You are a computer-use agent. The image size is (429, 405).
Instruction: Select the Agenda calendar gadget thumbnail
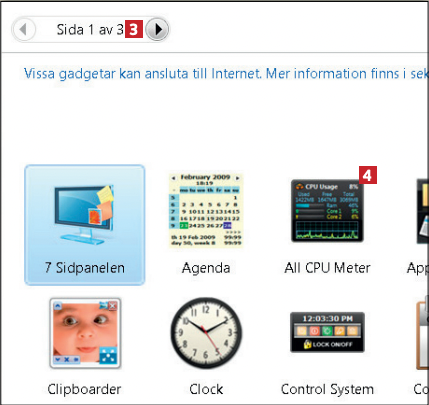[206, 210]
